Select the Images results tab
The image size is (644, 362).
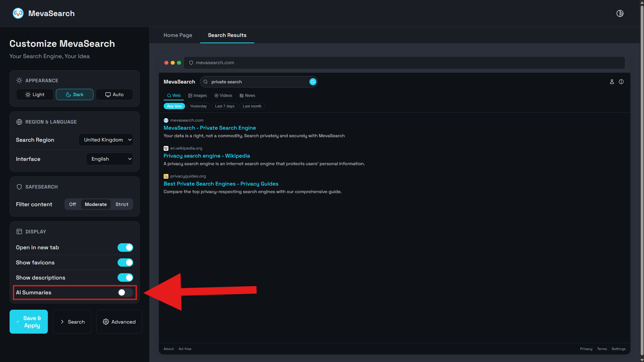[x=198, y=95]
